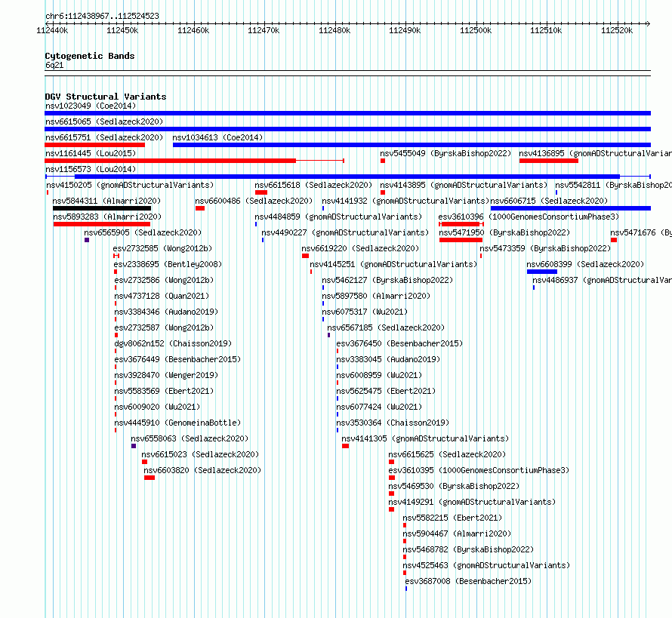Open nsv6009020 (Wu2021) variant
The image size is (672, 618).
tap(157, 407)
